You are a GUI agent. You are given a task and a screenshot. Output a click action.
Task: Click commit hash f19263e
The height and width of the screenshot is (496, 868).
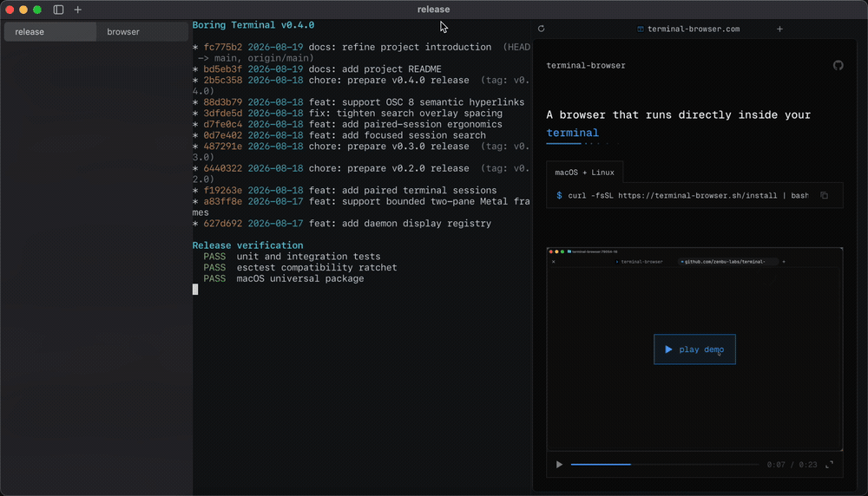(222, 190)
